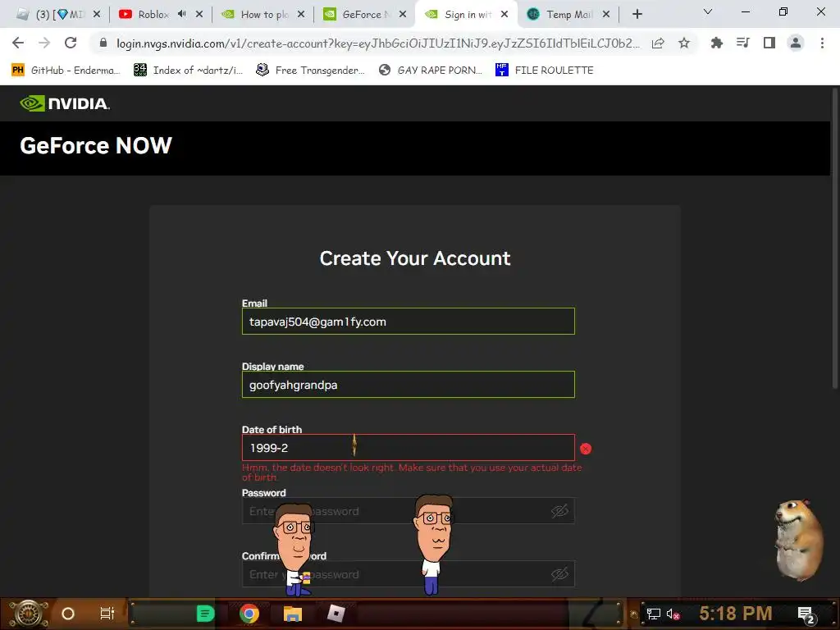Switch to first (3) tab

(x=59, y=15)
